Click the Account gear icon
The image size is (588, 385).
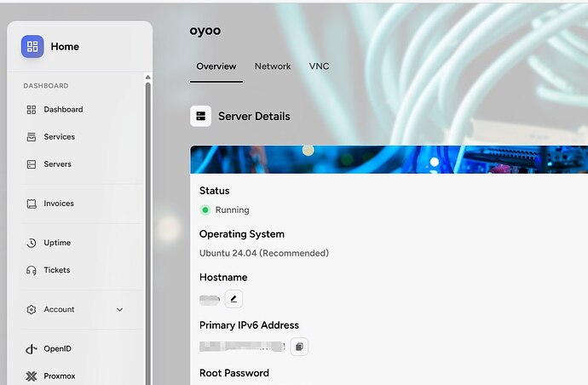click(x=32, y=310)
